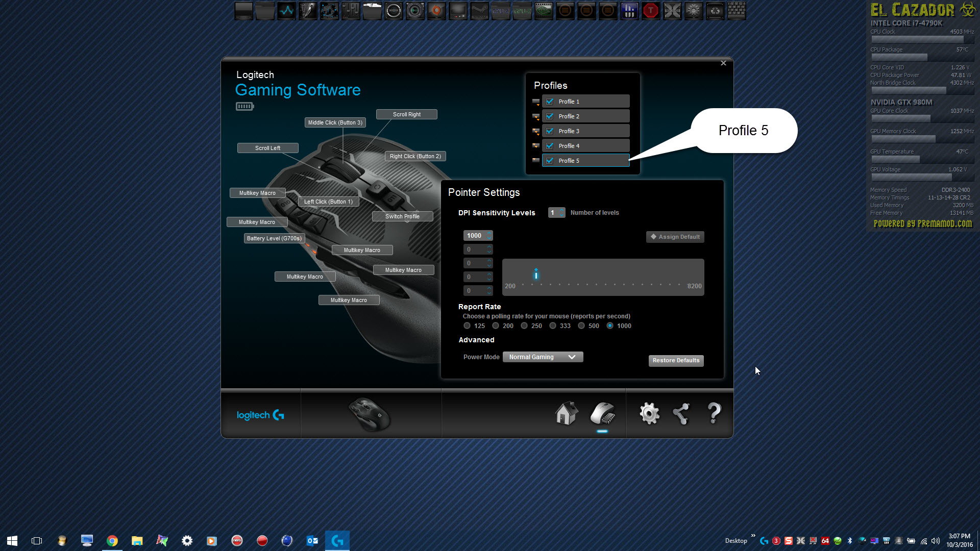Select the 500 report rate radio button

click(581, 326)
